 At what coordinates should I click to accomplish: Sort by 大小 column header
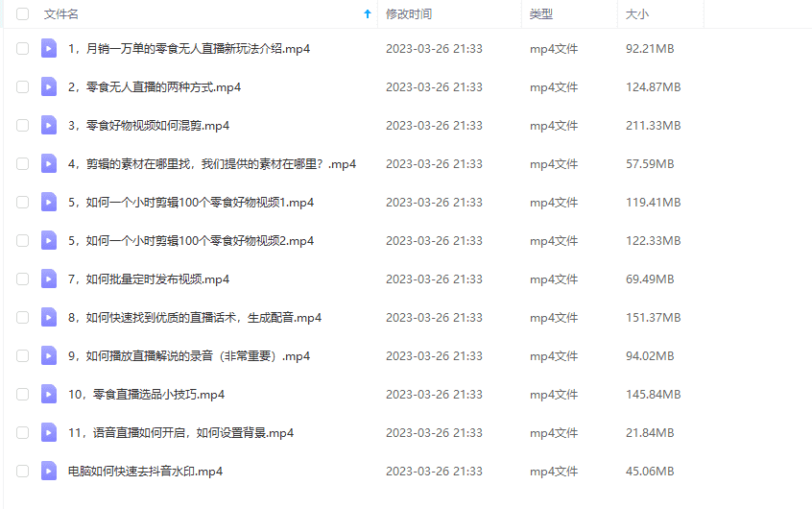(x=637, y=14)
